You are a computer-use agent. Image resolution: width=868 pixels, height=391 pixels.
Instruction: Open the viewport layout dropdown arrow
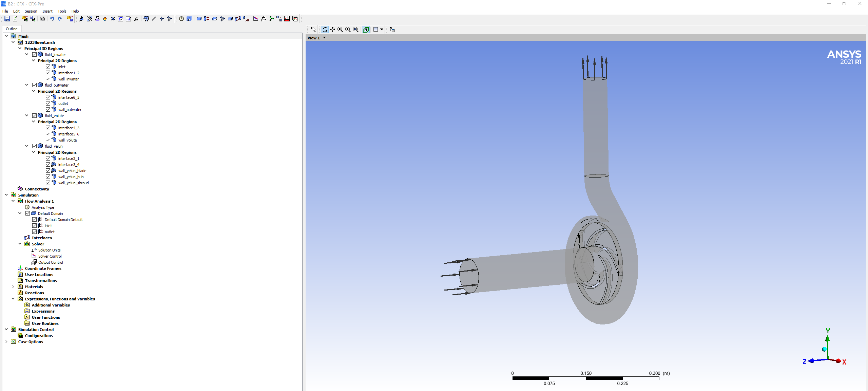point(382,30)
